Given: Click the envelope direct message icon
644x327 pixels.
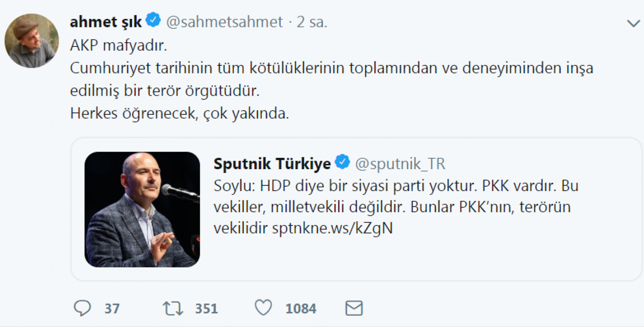Looking at the screenshot, I should point(354,309).
